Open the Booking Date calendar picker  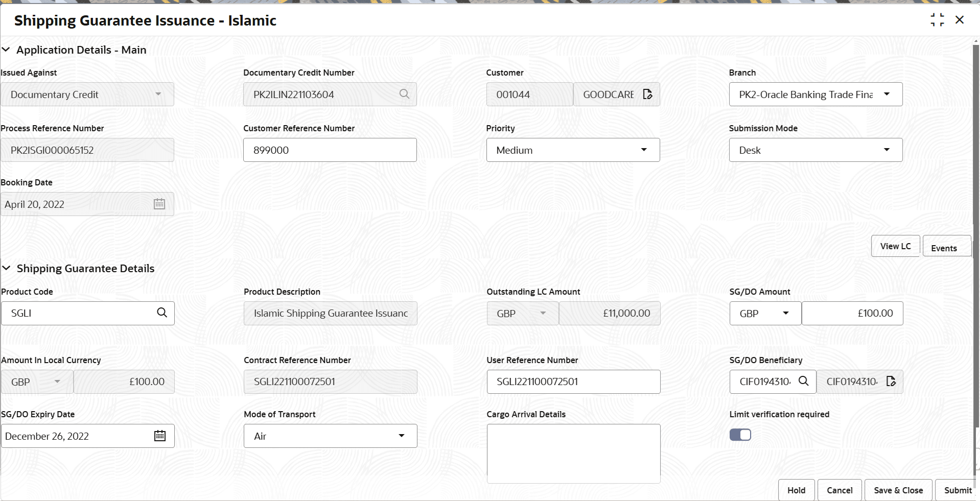pos(159,203)
